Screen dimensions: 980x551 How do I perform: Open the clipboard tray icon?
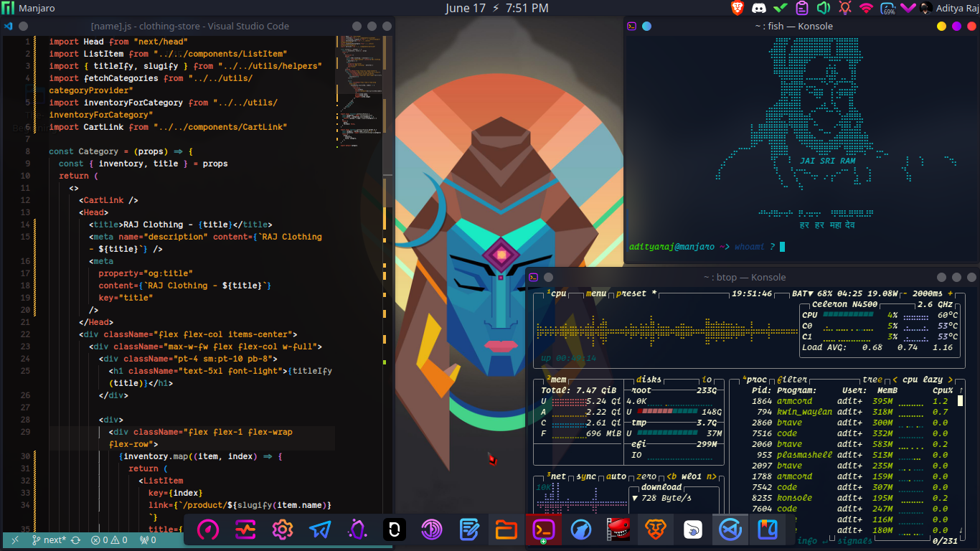click(802, 9)
